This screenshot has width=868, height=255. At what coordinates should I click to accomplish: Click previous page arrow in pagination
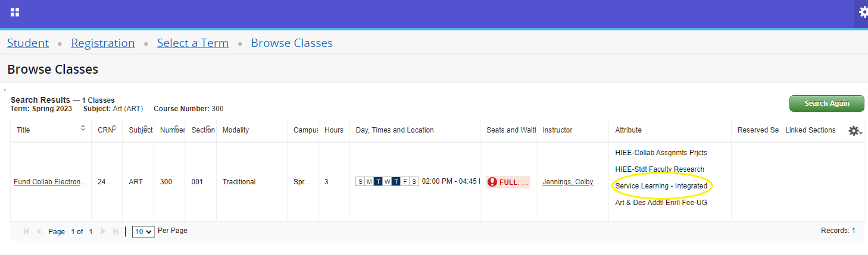tap(39, 231)
